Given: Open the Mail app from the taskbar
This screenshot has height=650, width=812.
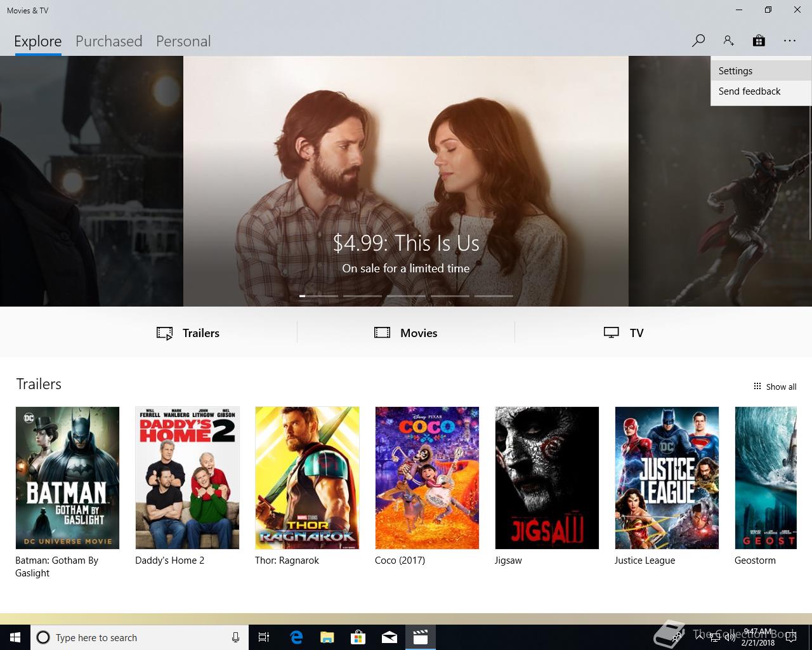Looking at the screenshot, I should coord(390,637).
